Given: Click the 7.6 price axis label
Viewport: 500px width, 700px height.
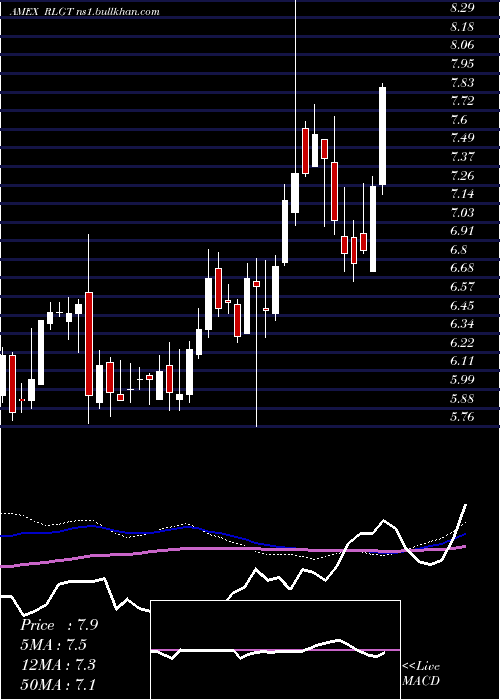Looking at the screenshot, I should click(459, 120).
